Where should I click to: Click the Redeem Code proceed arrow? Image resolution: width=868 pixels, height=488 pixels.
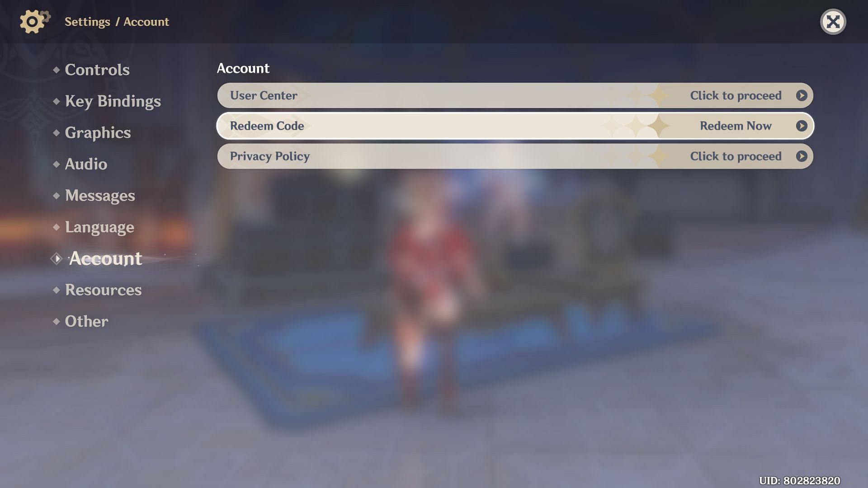coord(802,126)
